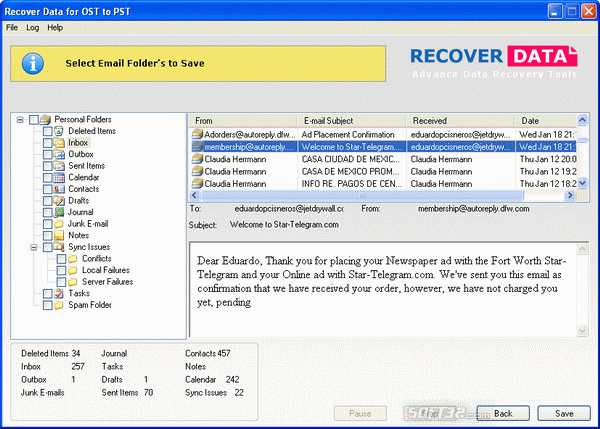The width and height of the screenshot is (600, 429).
Task: Collapse the Personal Folders tree node
Action: click(x=20, y=120)
